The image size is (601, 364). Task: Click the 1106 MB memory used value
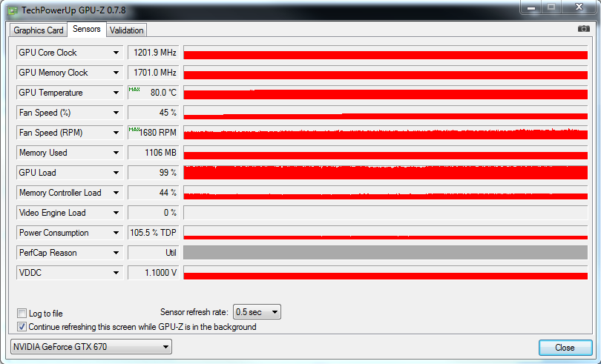pos(154,153)
